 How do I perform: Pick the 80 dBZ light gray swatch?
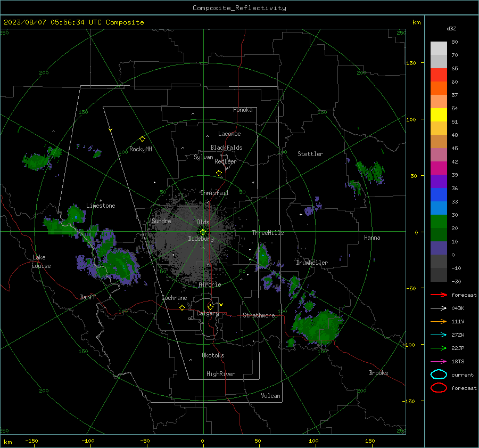[439, 48]
